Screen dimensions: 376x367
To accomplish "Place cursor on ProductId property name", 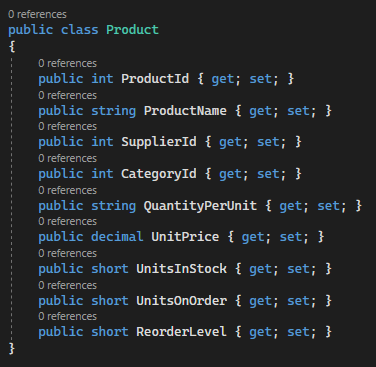I will (x=155, y=79).
